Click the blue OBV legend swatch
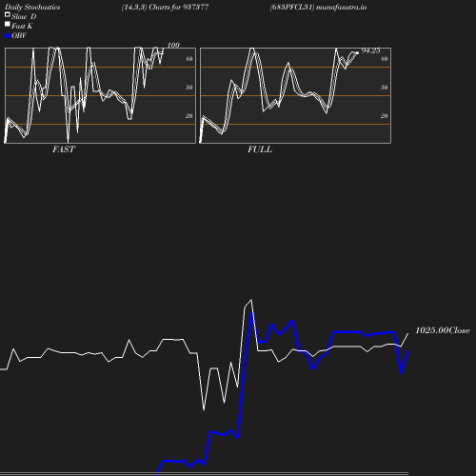 pos(8,36)
